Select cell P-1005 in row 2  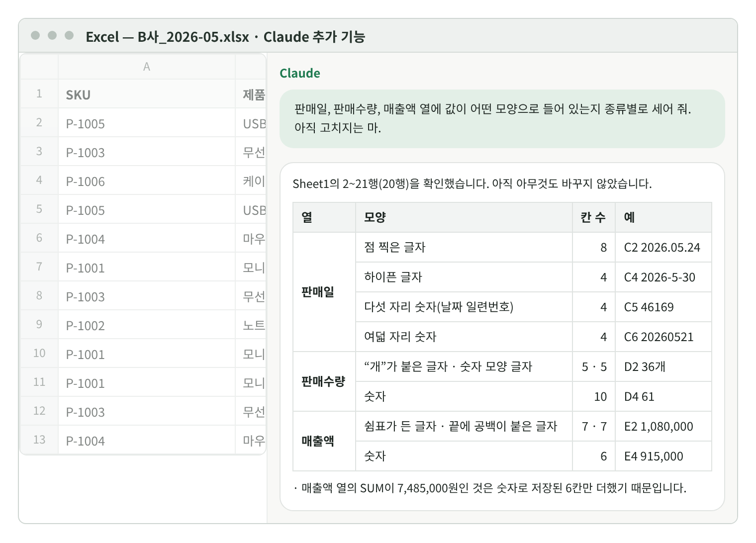(146, 123)
